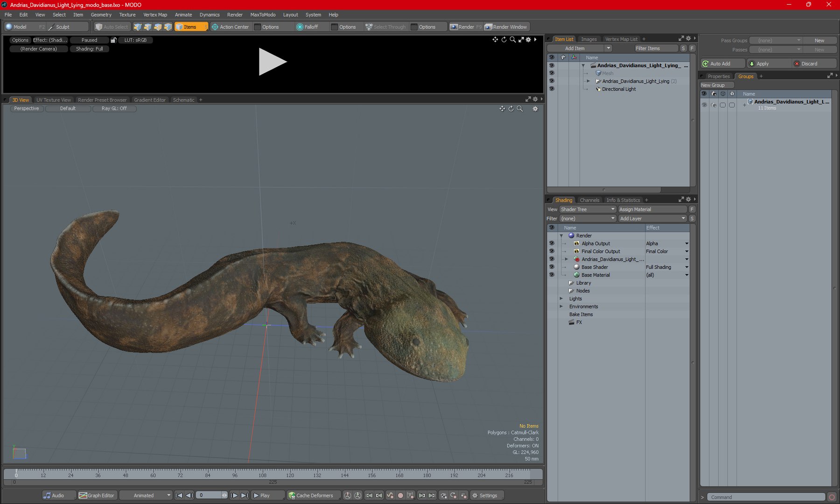
Task: Click the Command input field
Action: coord(765,497)
